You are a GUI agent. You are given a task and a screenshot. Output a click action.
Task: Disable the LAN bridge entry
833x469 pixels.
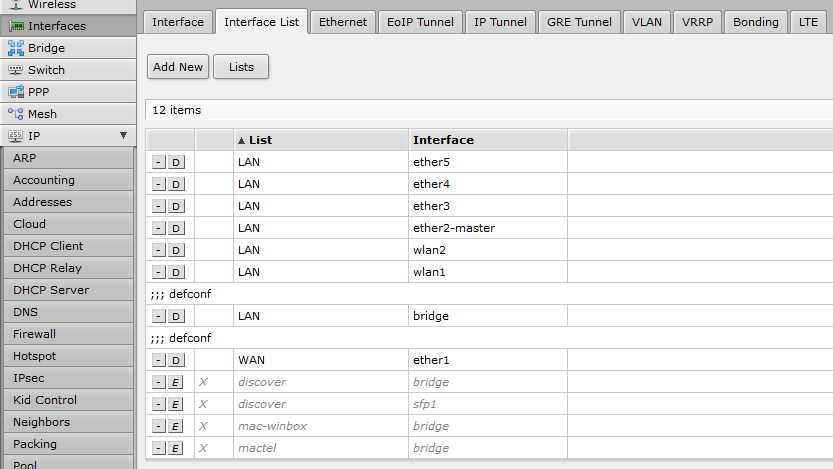[176, 317]
